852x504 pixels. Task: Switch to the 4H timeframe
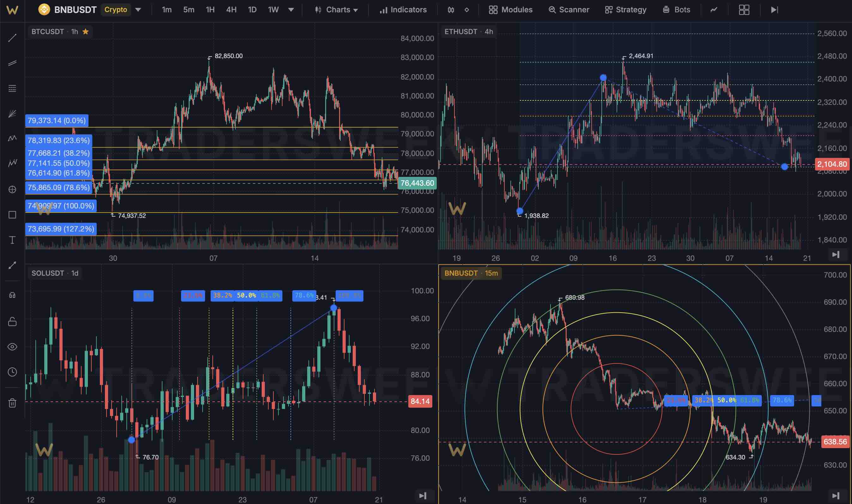231,10
